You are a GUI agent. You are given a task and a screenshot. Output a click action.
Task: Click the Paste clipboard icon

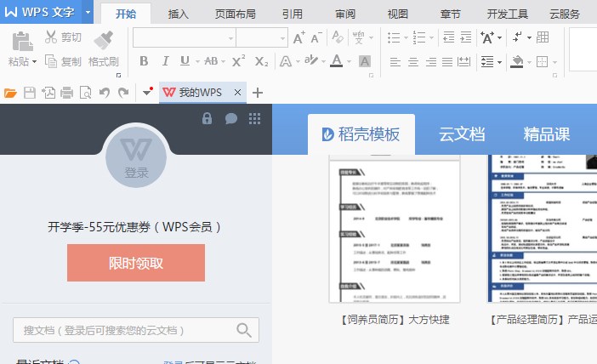click(22, 42)
